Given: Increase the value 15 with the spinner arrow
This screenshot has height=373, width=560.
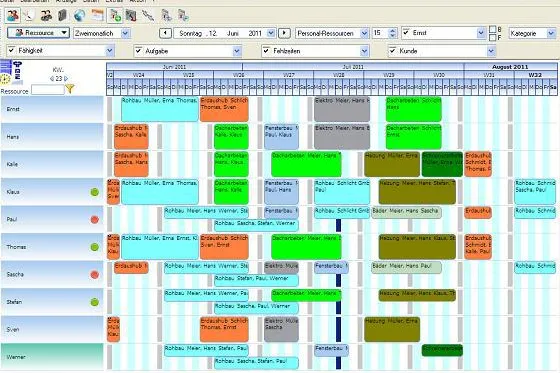Looking at the screenshot, I should [x=393, y=30].
